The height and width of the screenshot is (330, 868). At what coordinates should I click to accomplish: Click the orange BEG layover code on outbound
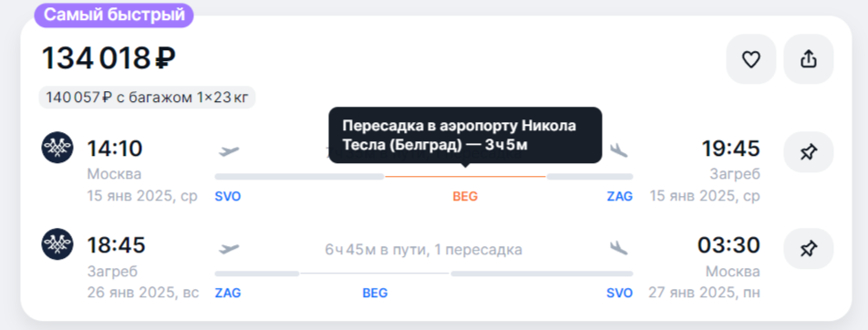pos(465,196)
